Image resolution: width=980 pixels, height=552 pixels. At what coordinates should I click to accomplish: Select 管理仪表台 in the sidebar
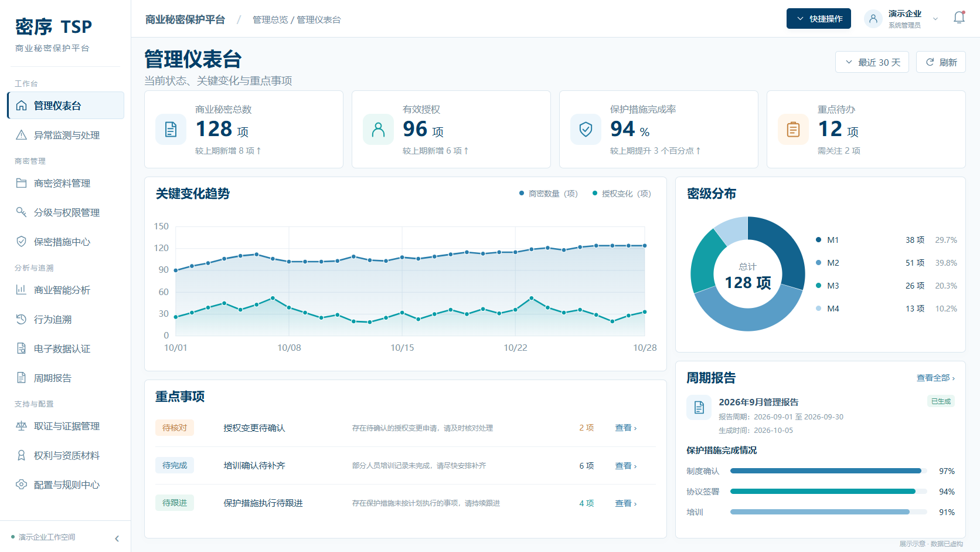[x=66, y=106]
